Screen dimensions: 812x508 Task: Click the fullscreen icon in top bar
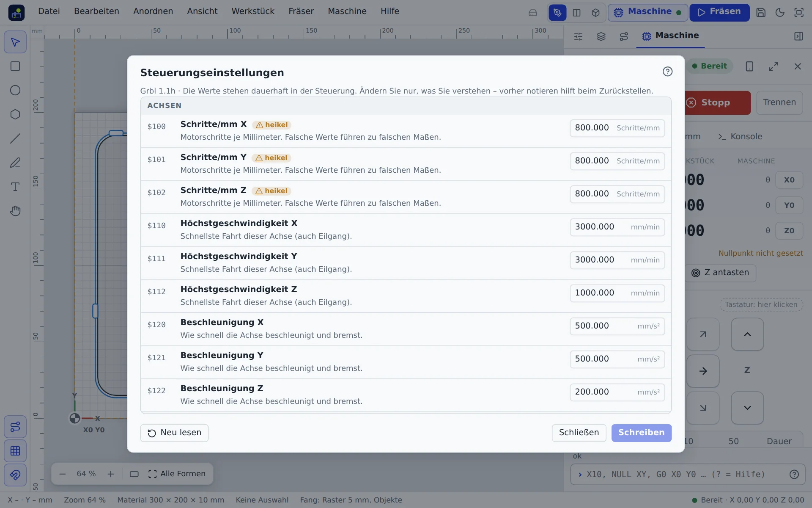(799, 12)
